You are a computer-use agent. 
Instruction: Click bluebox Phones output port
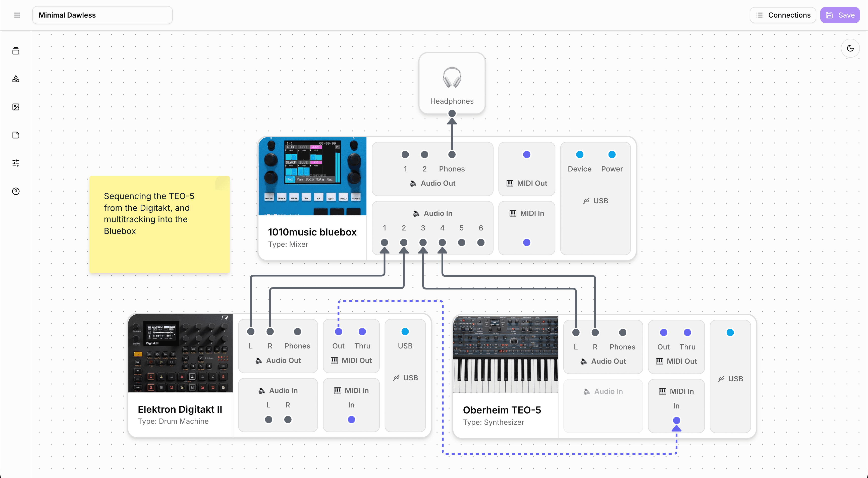point(452,155)
